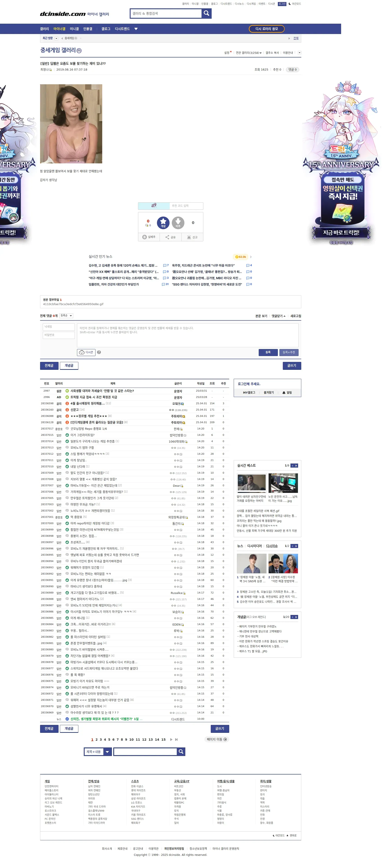
Task: Open the post's attached image of woman
Action: click(x=71, y=124)
